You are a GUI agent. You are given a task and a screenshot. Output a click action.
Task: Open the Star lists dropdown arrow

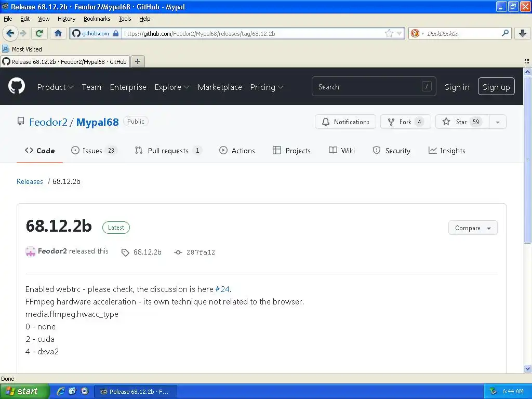497,122
